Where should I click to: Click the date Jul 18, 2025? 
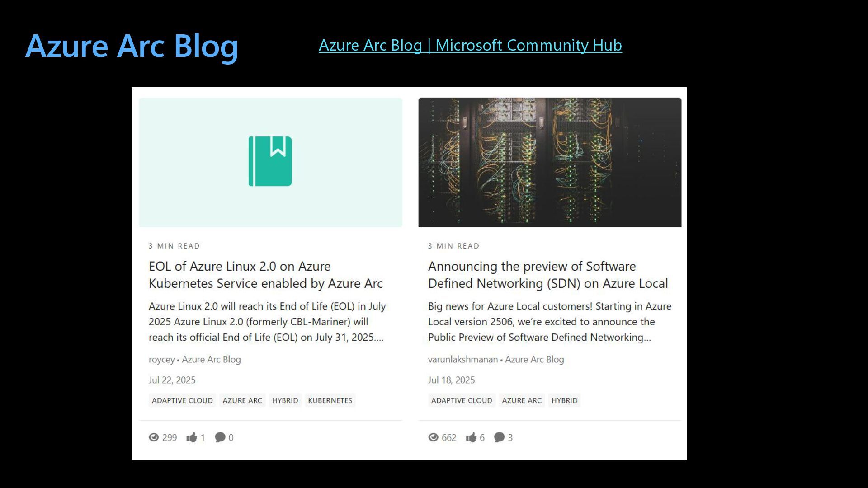(x=452, y=380)
